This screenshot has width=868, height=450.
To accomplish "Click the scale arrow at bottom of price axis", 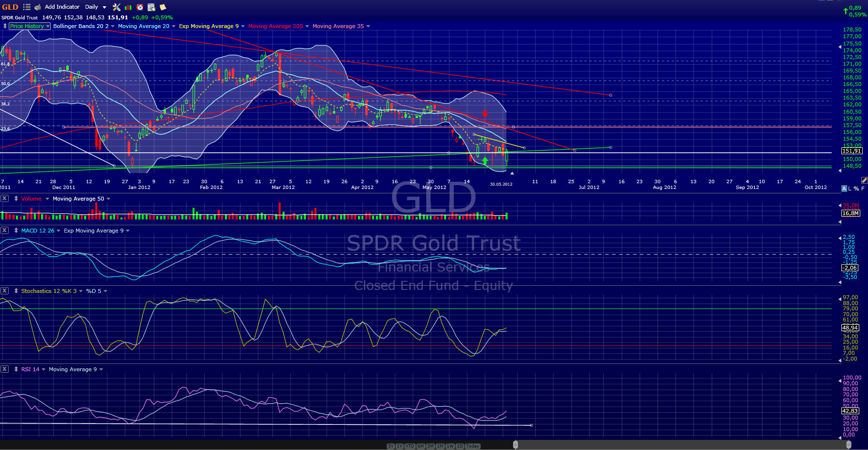I will (x=839, y=170).
